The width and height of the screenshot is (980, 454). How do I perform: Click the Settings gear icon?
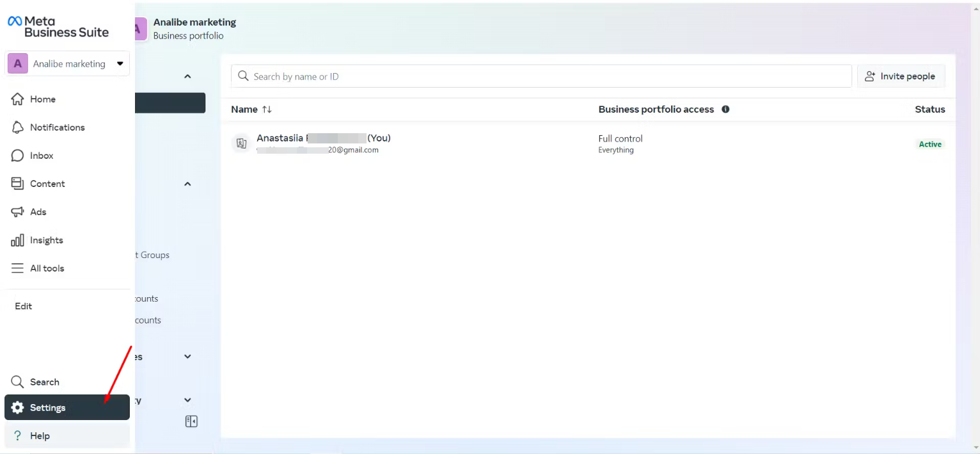point(17,407)
